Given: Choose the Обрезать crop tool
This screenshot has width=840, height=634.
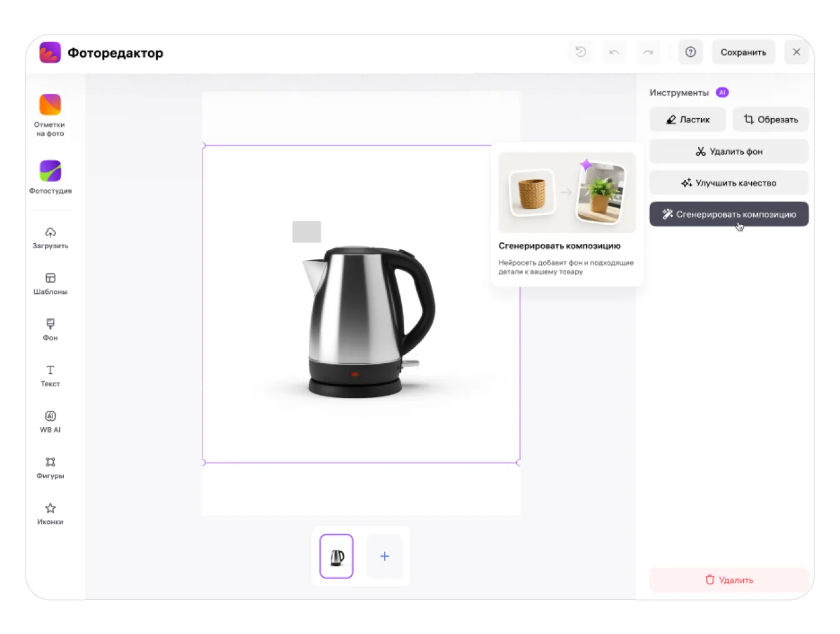Looking at the screenshot, I should (771, 119).
